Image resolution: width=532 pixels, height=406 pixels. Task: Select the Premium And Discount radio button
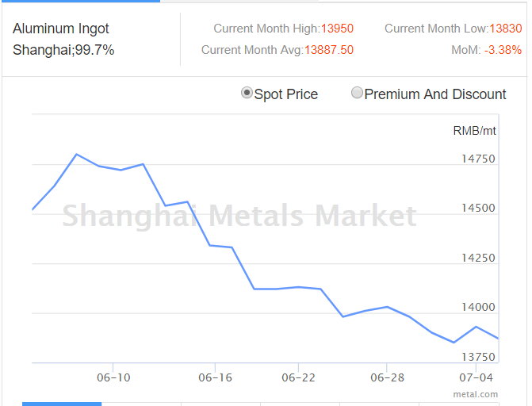pos(357,94)
